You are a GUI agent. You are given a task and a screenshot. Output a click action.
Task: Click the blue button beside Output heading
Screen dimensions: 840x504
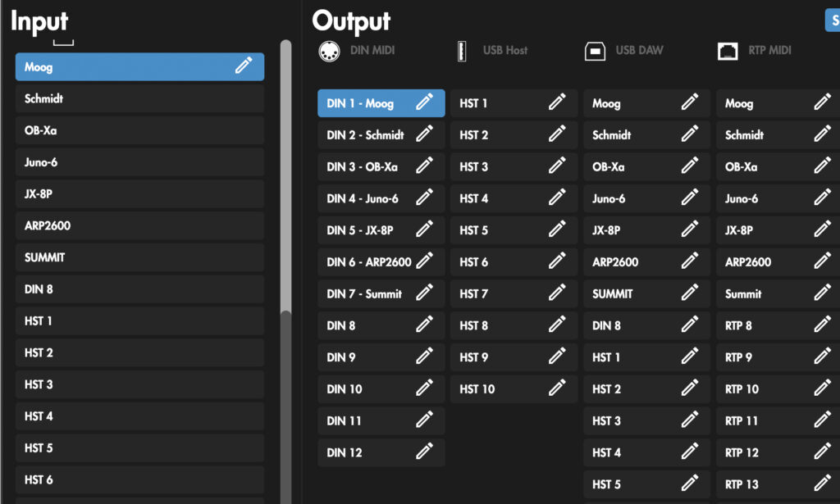[833, 20]
